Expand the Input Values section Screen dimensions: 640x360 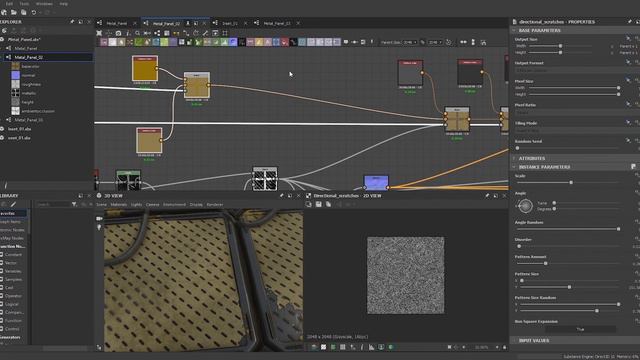tap(514, 340)
